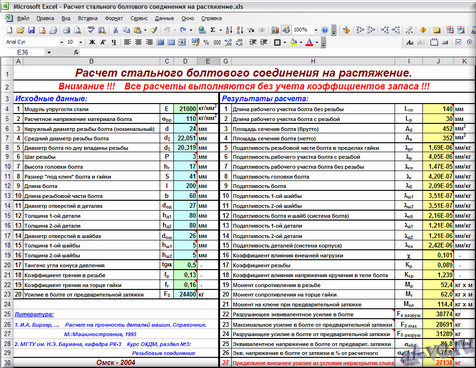Apply the Percent Style format icon
476x368 pixels.
click(x=206, y=42)
